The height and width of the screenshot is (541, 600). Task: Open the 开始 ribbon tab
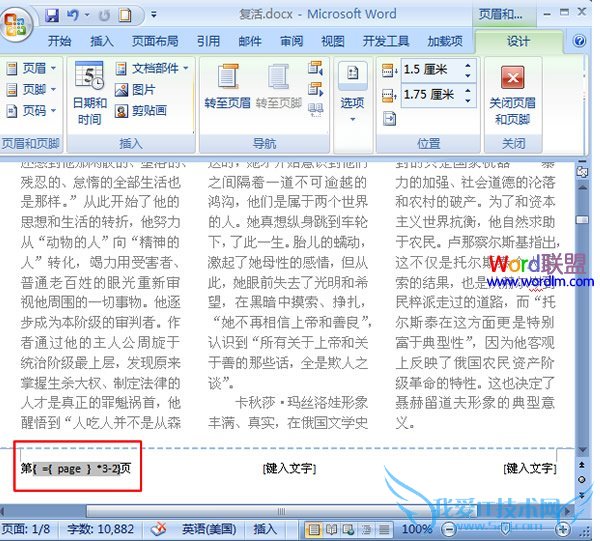coord(59,41)
